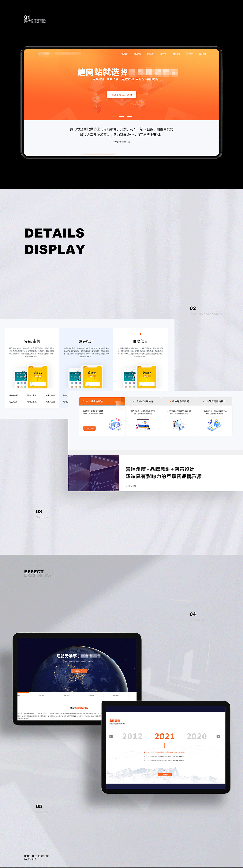Click the right arrow of the year timeline

pyautogui.click(x=218, y=736)
